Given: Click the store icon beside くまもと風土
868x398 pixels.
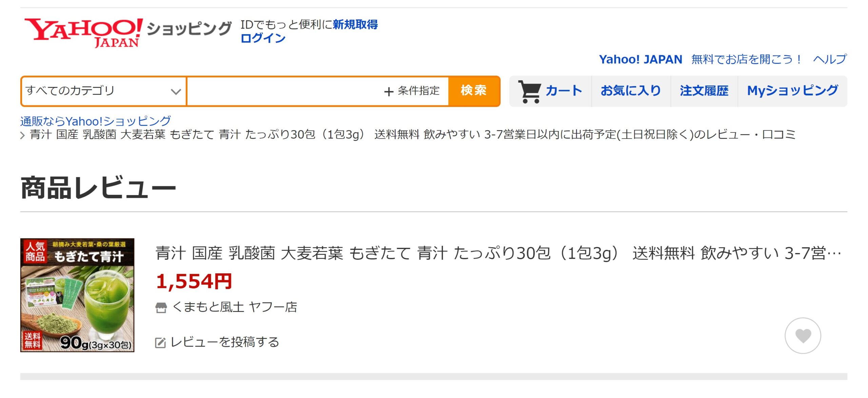Looking at the screenshot, I should point(161,308).
